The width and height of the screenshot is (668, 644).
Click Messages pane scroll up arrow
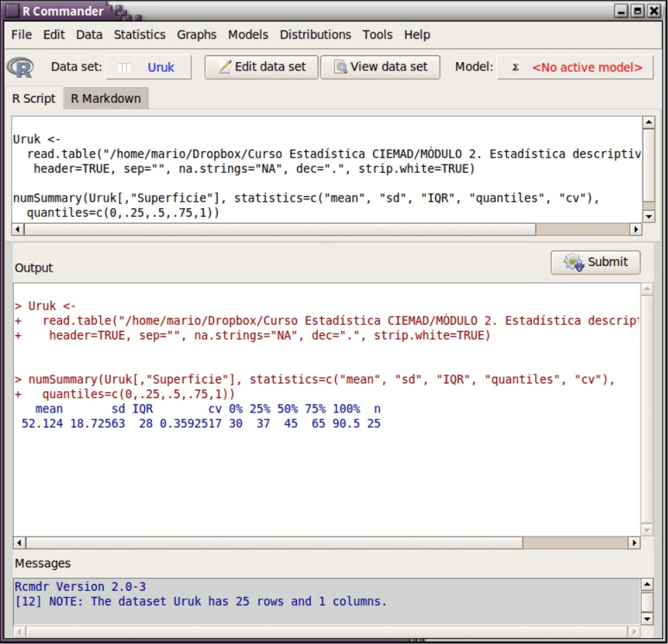point(647,585)
